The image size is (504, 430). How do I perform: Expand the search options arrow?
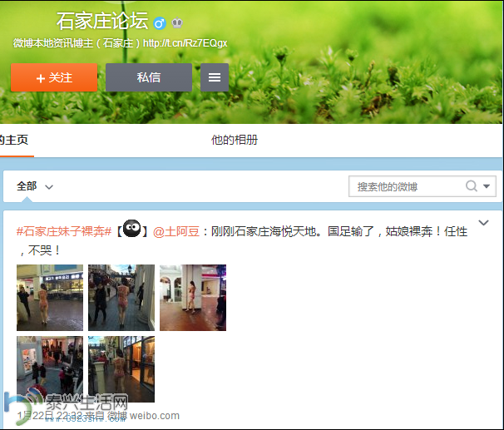coord(487,186)
